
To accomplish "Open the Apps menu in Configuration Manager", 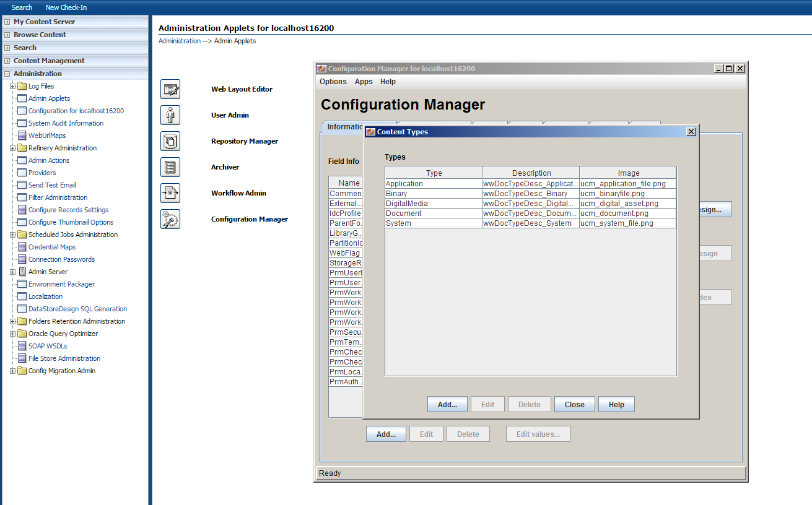I will (x=364, y=82).
